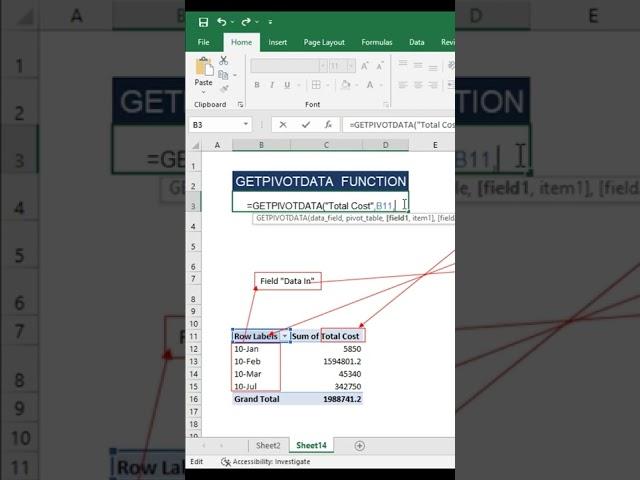Click the font size box

pyautogui.click(x=338, y=66)
